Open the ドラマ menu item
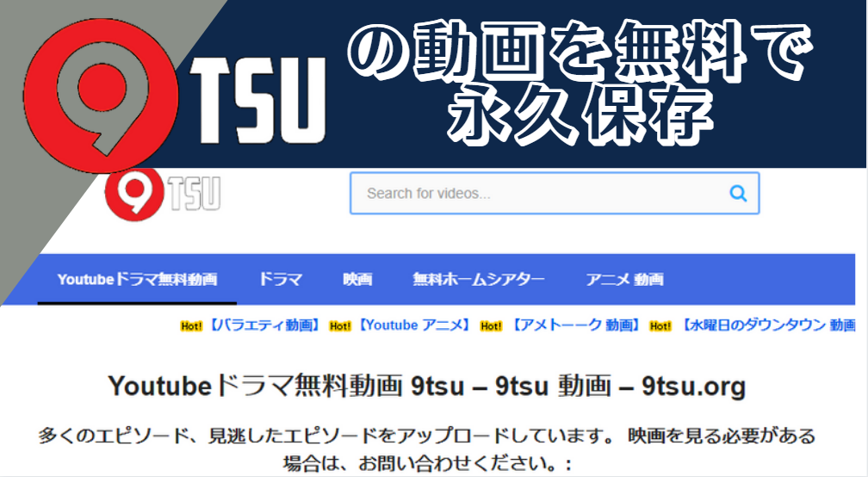 (281, 280)
